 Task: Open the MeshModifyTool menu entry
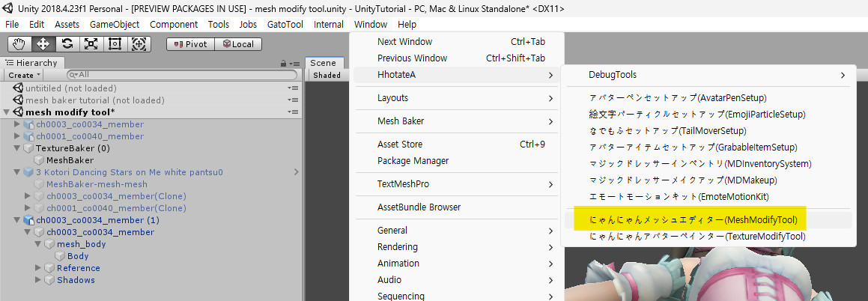pos(694,220)
